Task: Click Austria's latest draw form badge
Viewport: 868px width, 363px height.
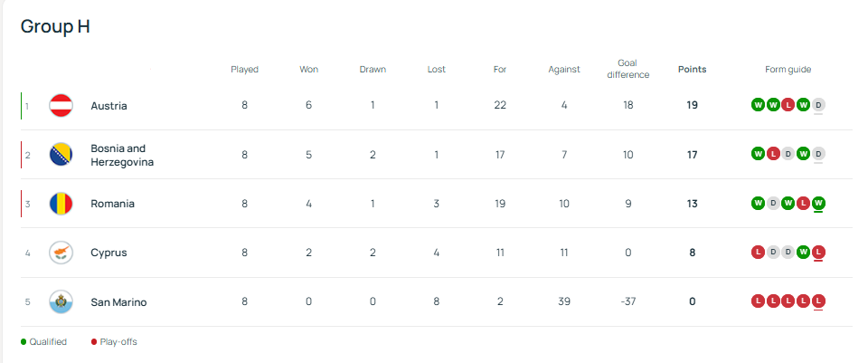Action: tap(818, 105)
